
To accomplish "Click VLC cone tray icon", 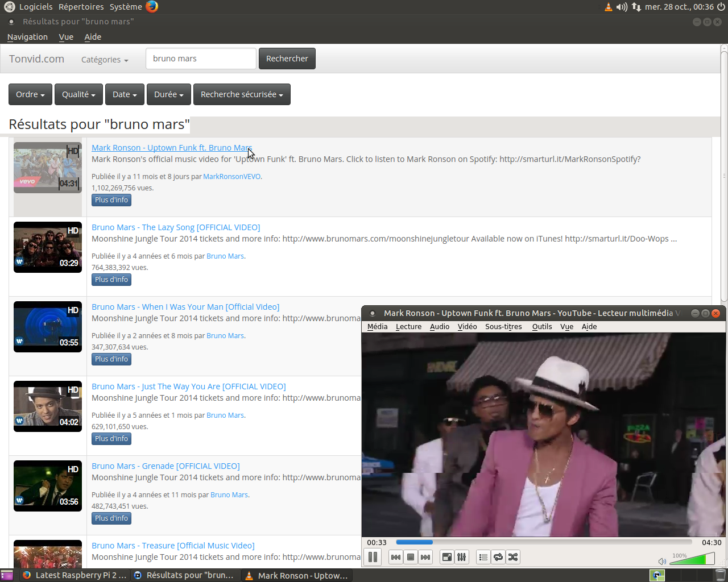I will tap(609, 7).
